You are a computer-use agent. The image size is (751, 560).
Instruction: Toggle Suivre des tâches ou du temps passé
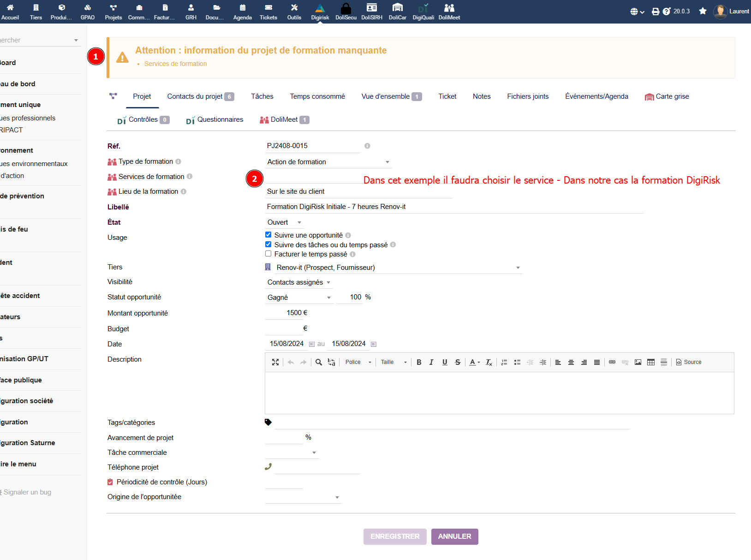268,244
